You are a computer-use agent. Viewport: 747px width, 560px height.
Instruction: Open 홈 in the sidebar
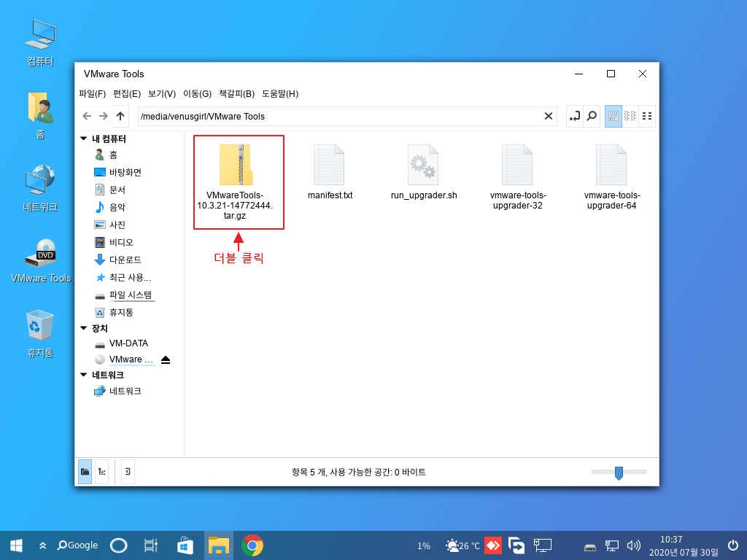106,155
